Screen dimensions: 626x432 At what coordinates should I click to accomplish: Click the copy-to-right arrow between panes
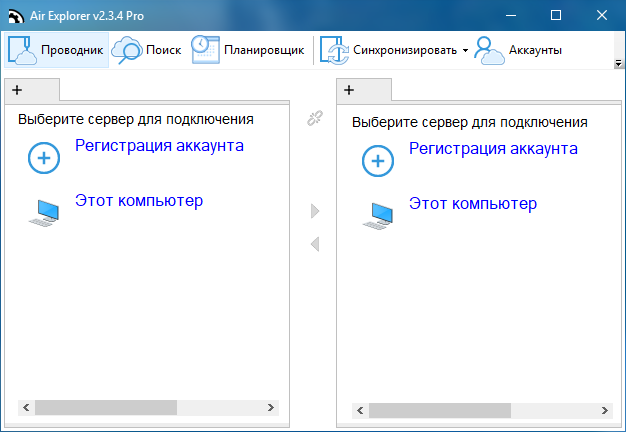click(x=315, y=211)
